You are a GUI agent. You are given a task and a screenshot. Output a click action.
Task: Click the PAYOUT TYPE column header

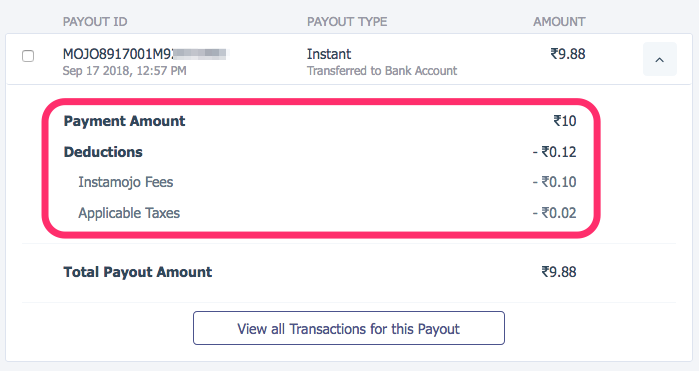[x=347, y=22]
